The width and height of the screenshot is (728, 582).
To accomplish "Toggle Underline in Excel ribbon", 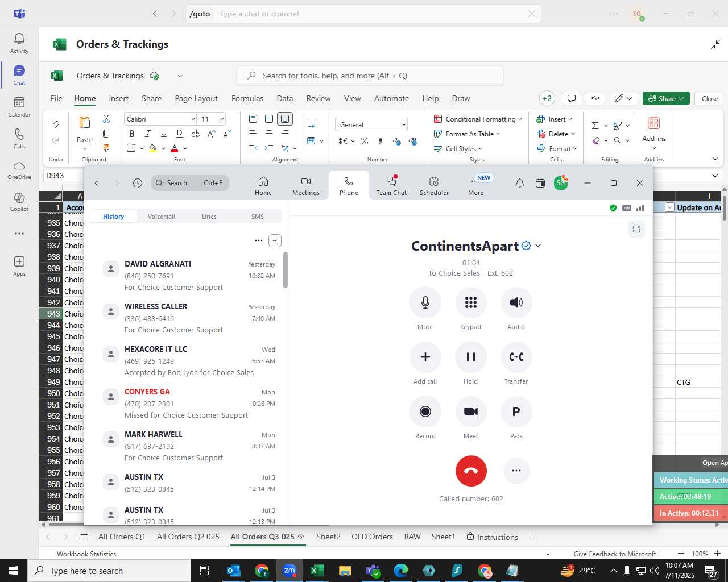I will pyautogui.click(x=164, y=134).
